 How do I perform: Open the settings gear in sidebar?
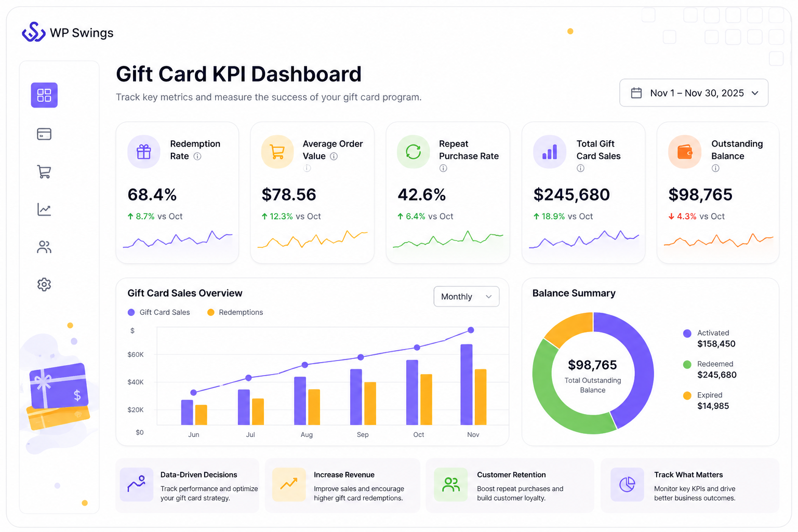44,284
